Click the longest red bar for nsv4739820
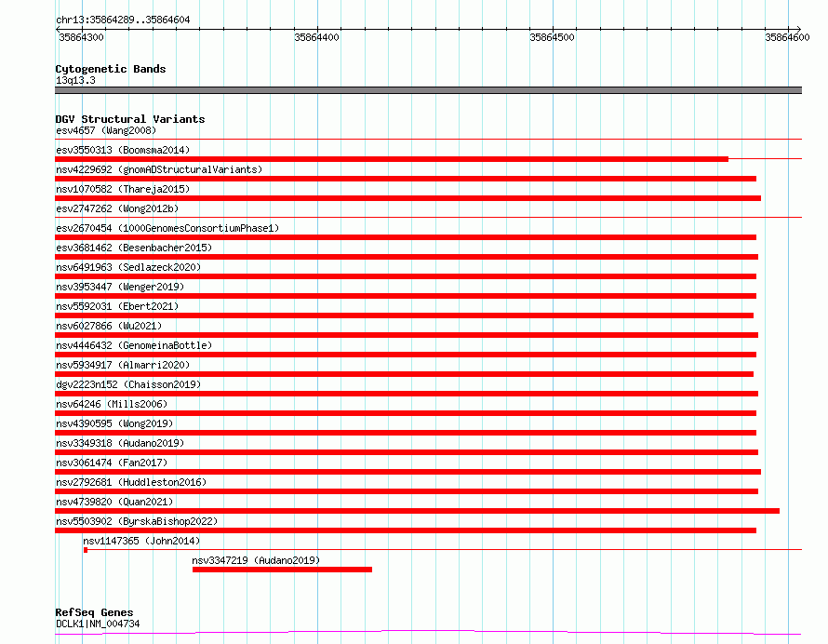 point(417,511)
